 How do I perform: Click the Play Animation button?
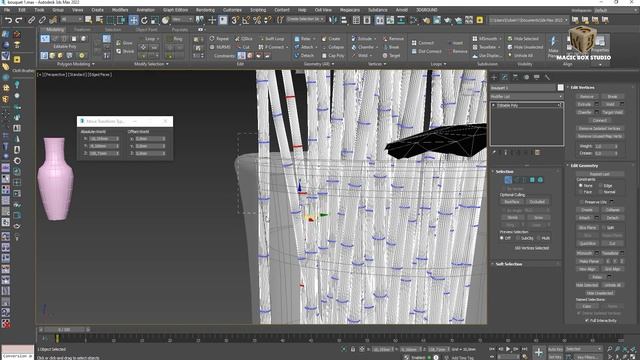(508, 349)
